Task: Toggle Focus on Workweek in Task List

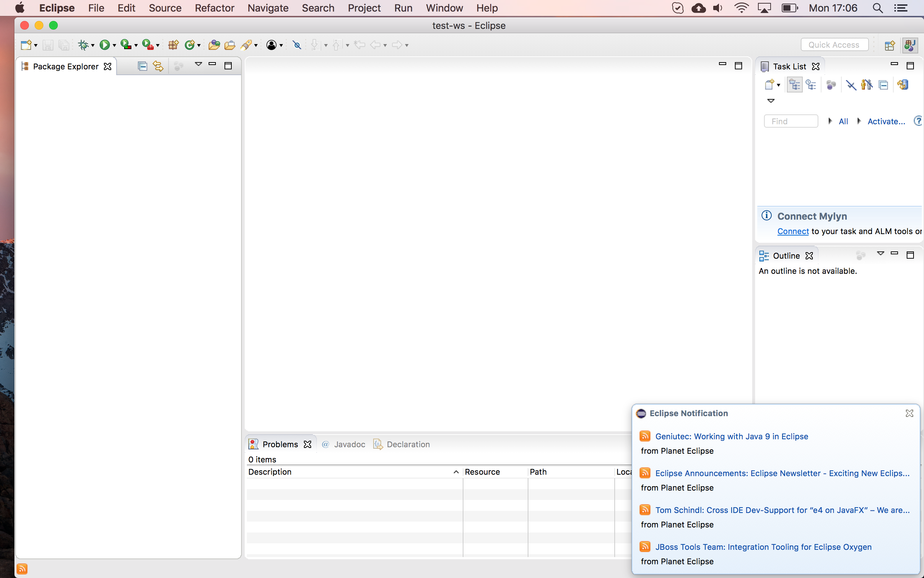Action: pos(831,85)
